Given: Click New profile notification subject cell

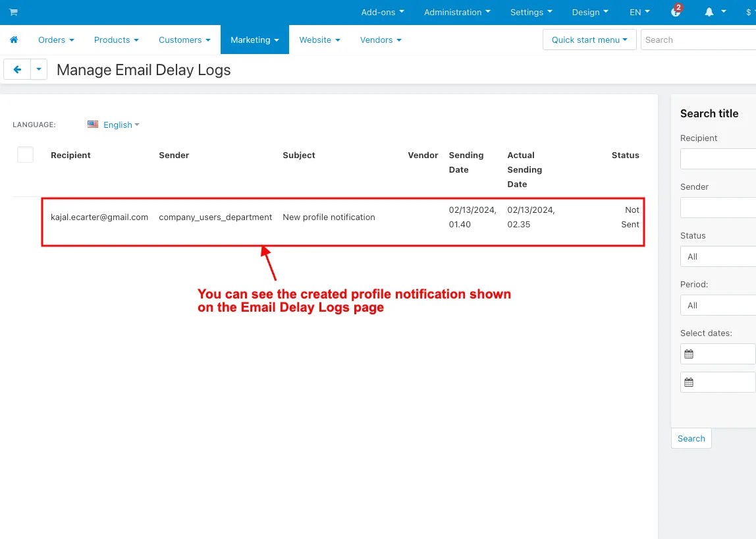Looking at the screenshot, I should pyautogui.click(x=329, y=217).
